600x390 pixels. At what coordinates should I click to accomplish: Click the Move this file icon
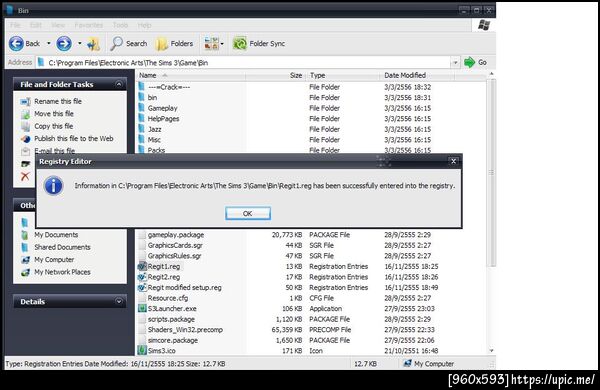25,114
